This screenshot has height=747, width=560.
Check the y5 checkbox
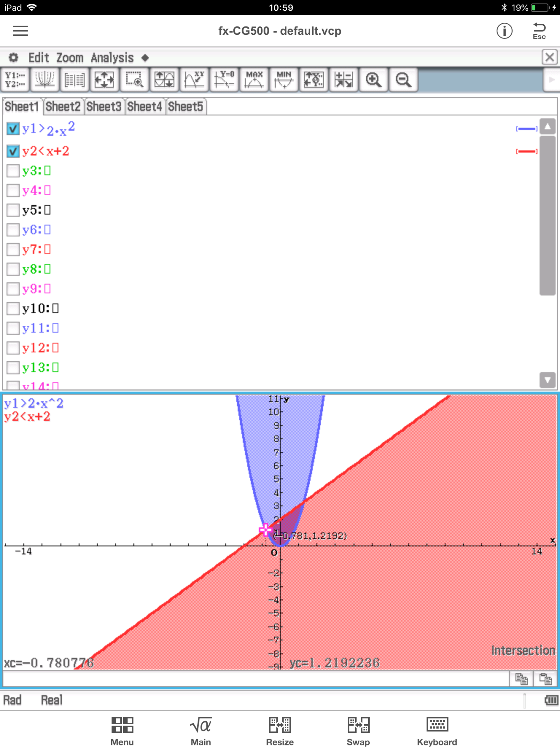13,210
